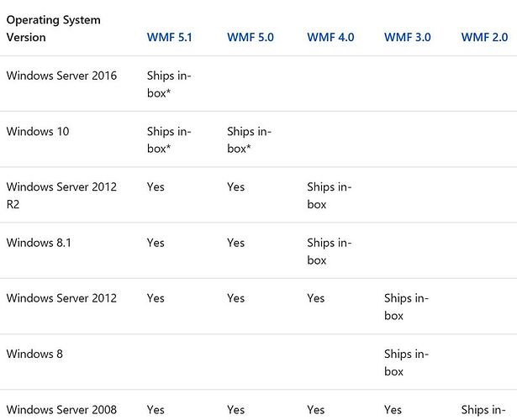Click Ships in-box under WMF 3.0 for Windows 8
The height and width of the screenshot is (420, 517).
pyautogui.click(x=406, y=362)
